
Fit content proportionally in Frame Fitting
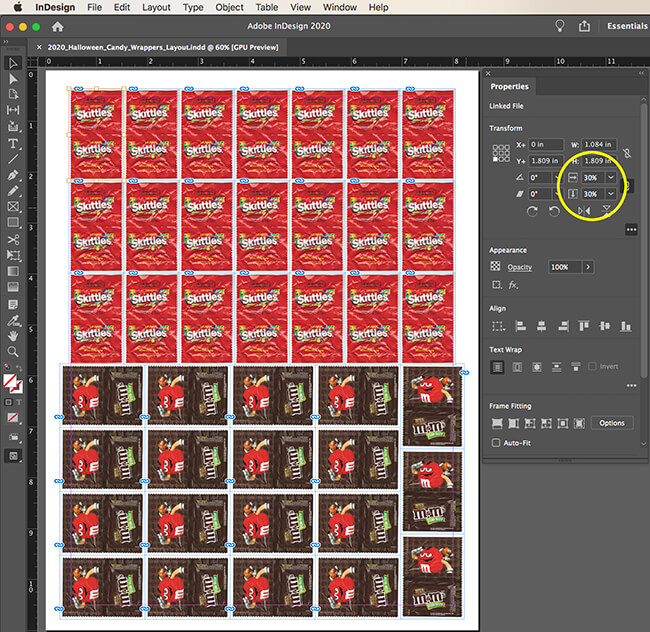pos(513,423)
